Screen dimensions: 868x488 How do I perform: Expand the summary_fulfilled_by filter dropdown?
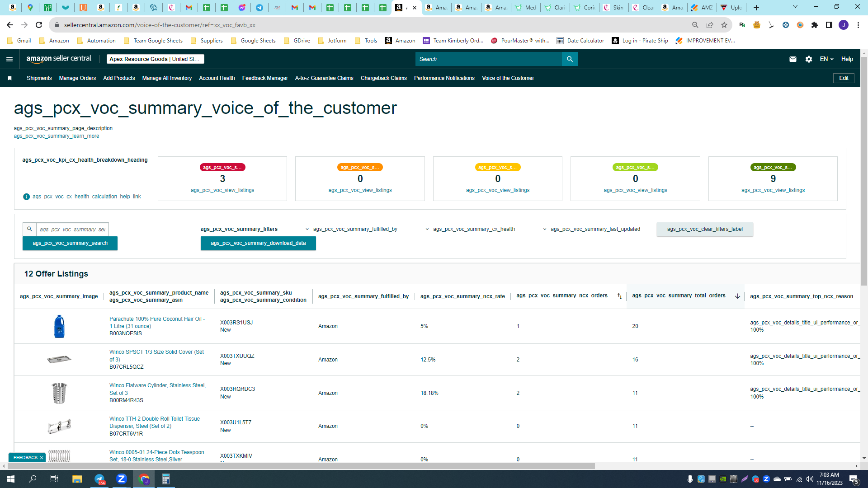(x=351, y=229)
